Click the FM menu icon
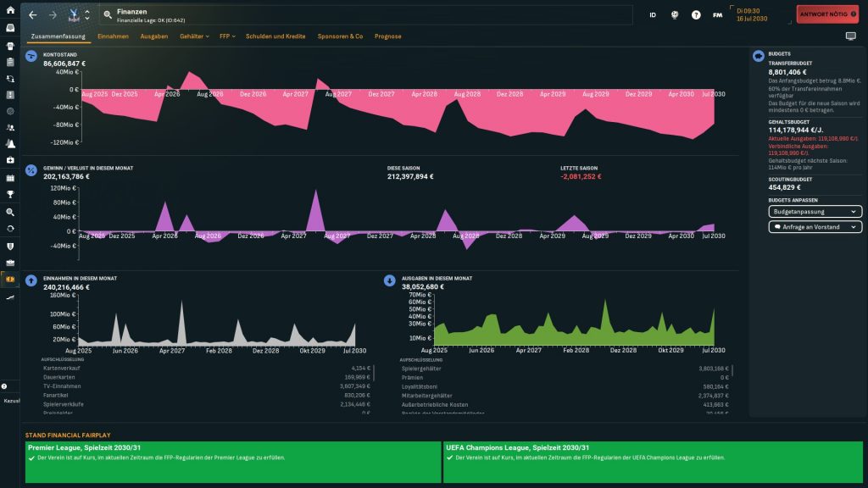 click(718, 15)
